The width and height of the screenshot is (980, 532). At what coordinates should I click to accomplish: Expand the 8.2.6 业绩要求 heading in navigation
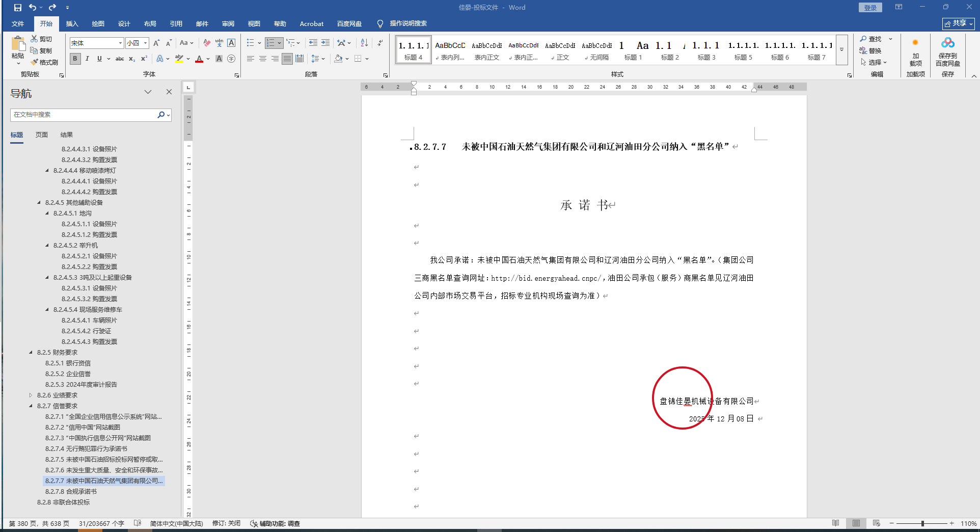[31, 395]
